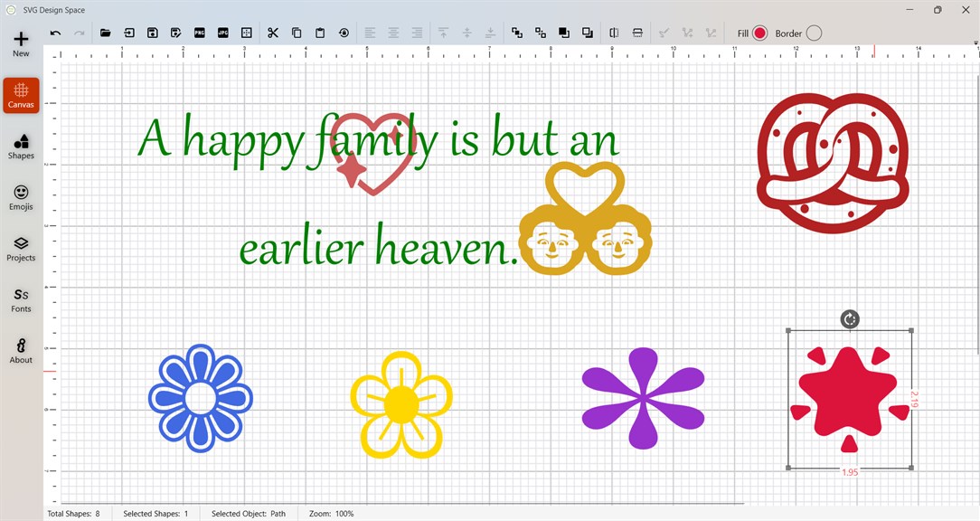Viewport: 980px width, 521px height.
Task: Click the "Zoom: 100%" status entry
Action: (x=331, y=514)
